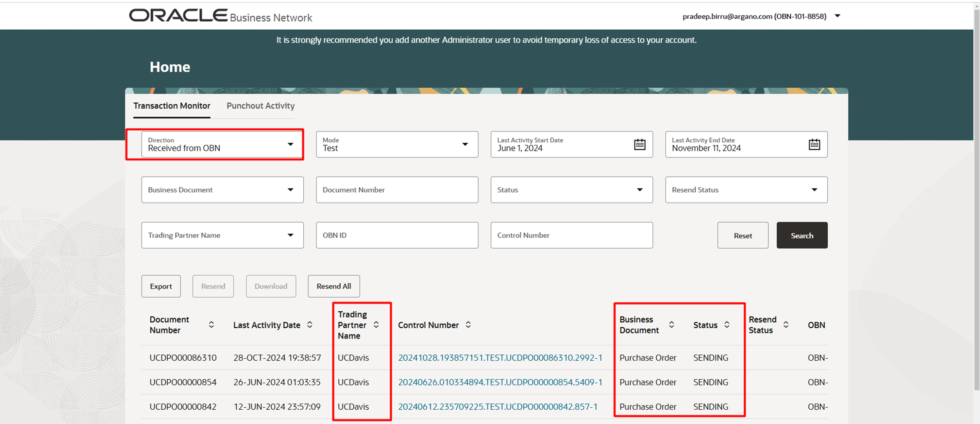
Task: Switch to Transaction Monitor tab
Action: point(172,106)
